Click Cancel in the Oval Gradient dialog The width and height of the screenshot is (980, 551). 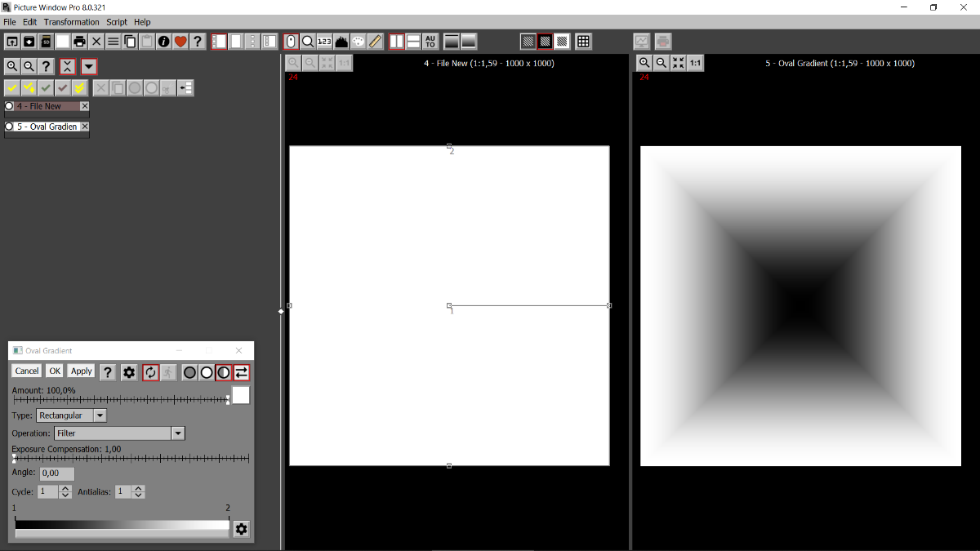tap(27, 371)
